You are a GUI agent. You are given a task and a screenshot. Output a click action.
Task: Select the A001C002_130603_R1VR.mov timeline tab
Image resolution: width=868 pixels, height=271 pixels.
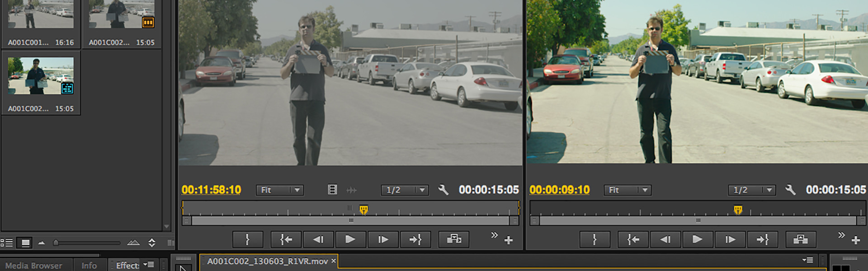268,261
